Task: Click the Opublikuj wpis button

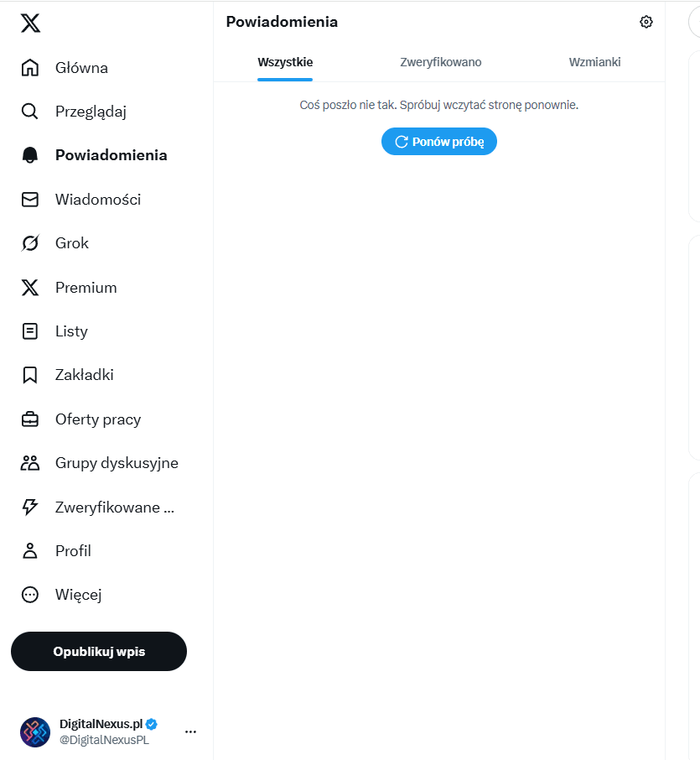Action: click(99, 652)
